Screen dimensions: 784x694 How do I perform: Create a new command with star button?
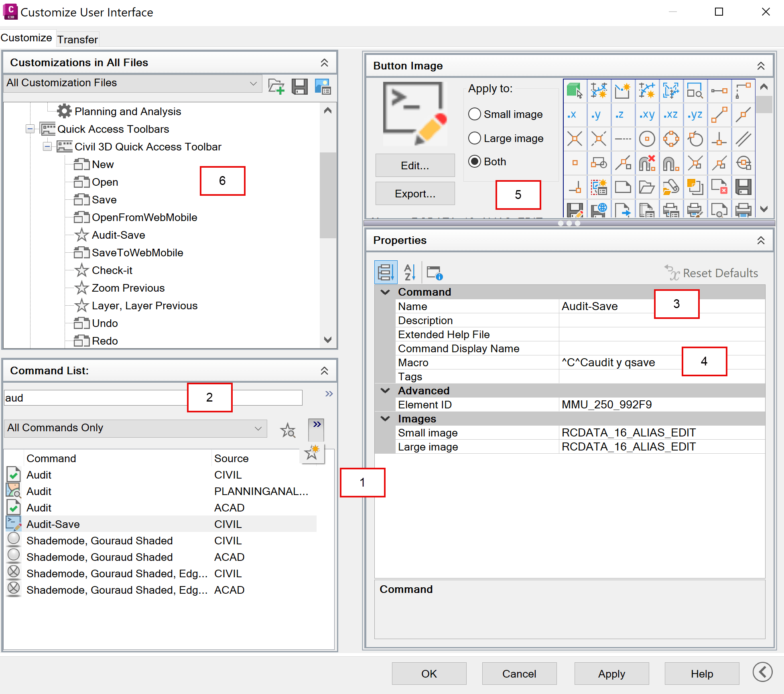click(x=312, y=453)
